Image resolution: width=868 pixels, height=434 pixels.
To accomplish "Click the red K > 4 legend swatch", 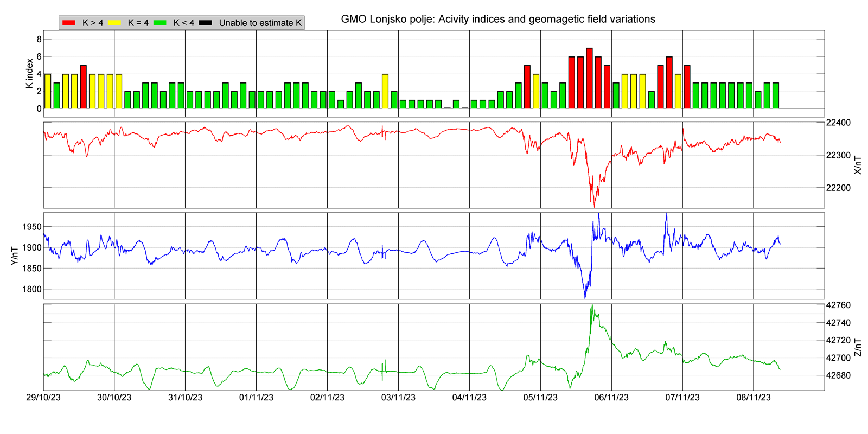I will coord(69,23).
